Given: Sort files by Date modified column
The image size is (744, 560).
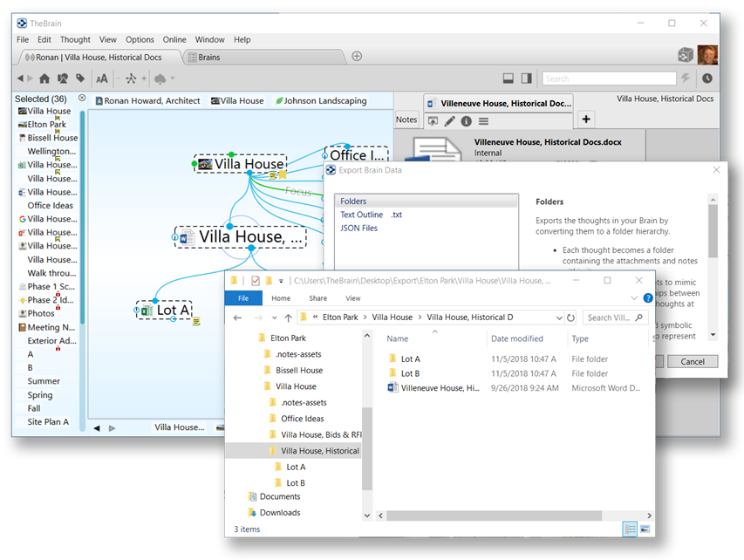Looking at the screenshot, I should (x=516, y=338).
